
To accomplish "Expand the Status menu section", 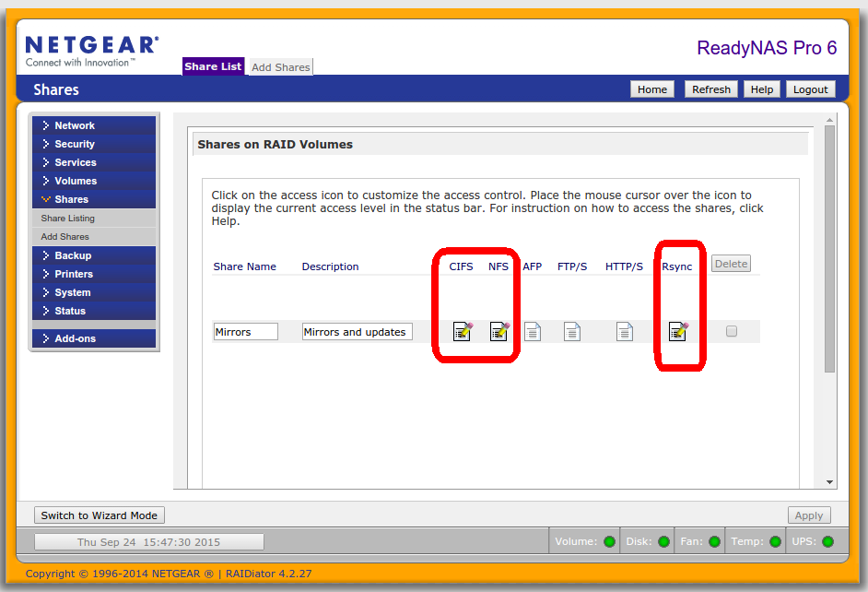I will click(x=94, y=311).
